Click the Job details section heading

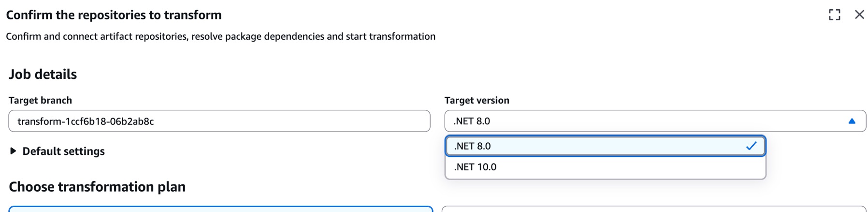43,74
